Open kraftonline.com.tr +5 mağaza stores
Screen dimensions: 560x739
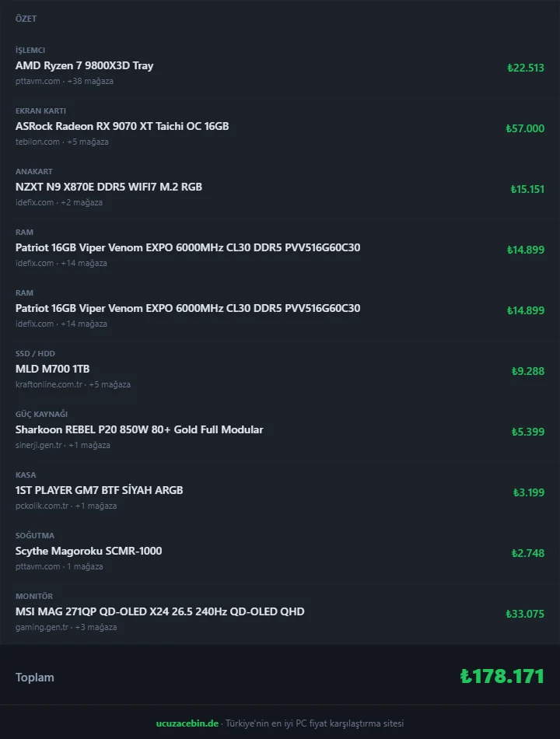(72, 384)
